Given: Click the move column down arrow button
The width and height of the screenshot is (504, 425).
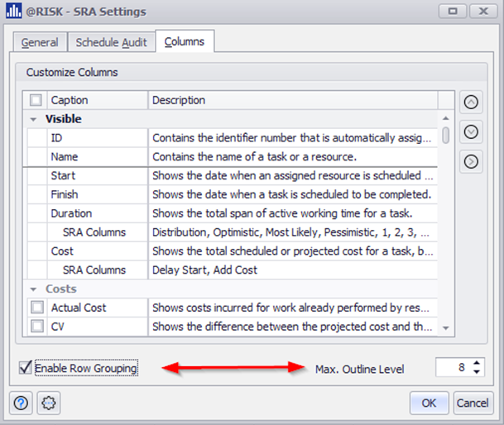Looking at the screenshot, I should (x=471, y=131).
